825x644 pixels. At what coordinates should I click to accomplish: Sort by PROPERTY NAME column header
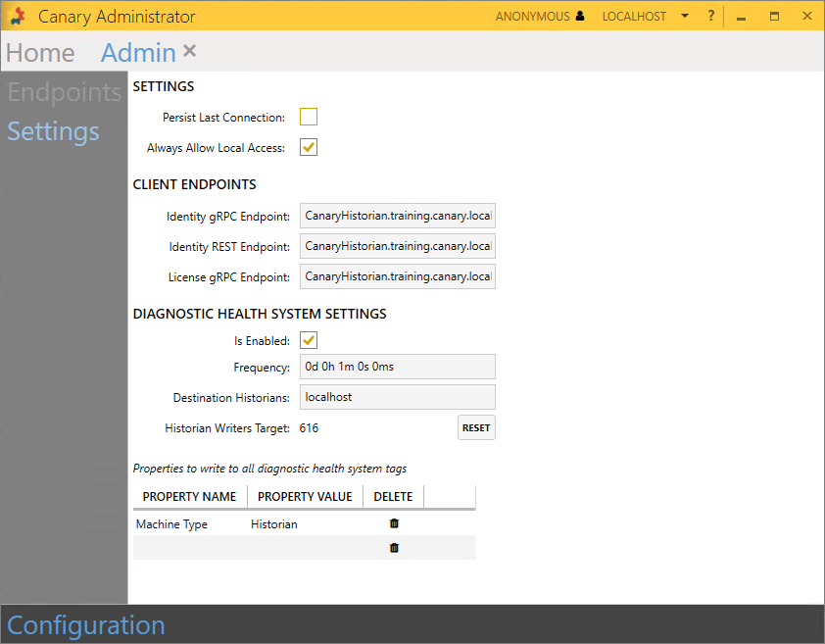[x=189, y=497]
